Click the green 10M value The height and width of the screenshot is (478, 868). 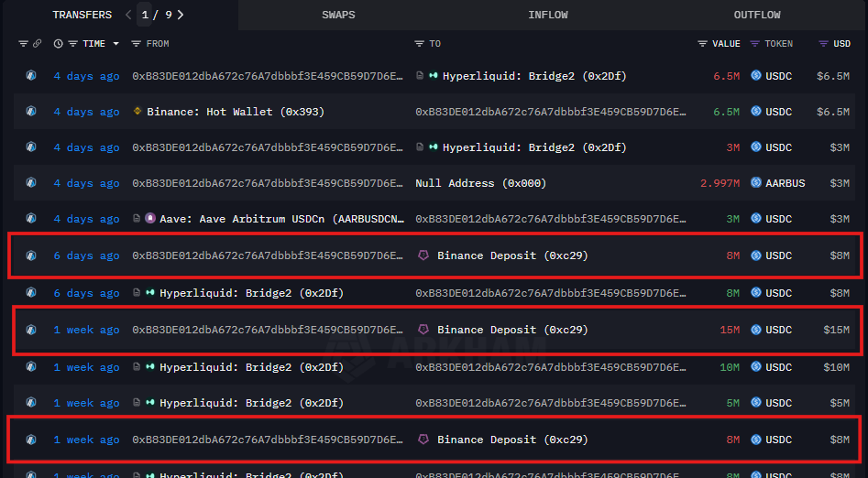click(x=730, y=367)
